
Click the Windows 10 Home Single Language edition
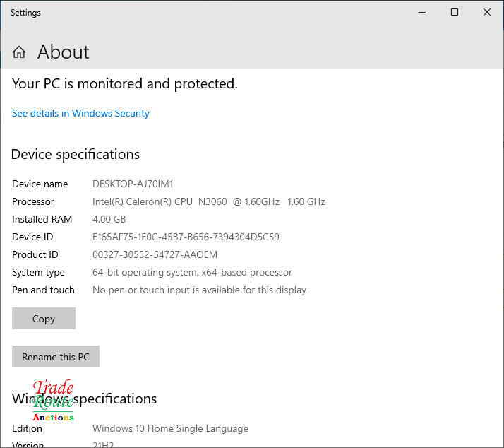(170, 428)
